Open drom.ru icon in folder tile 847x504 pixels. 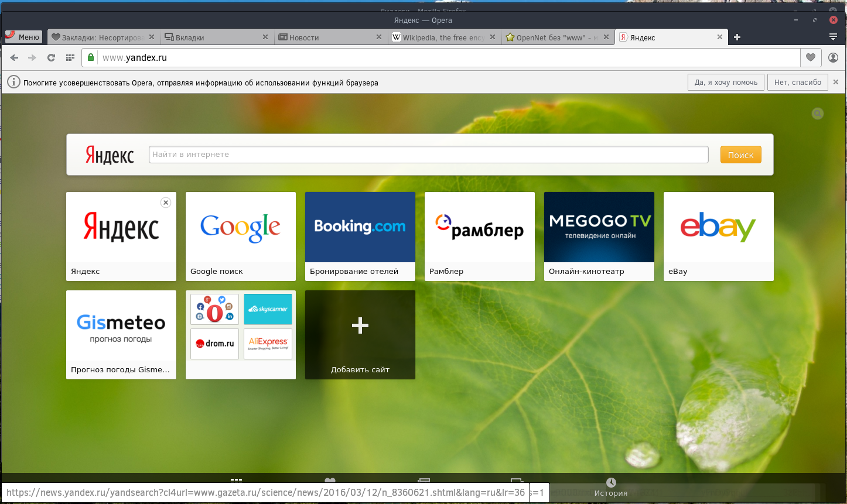(x=214, y=344)
